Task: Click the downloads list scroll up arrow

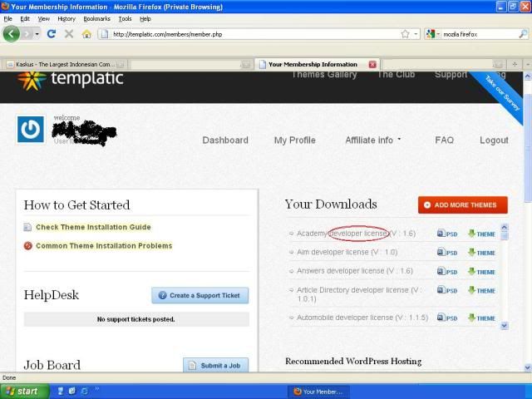Action: coord(505,227)
